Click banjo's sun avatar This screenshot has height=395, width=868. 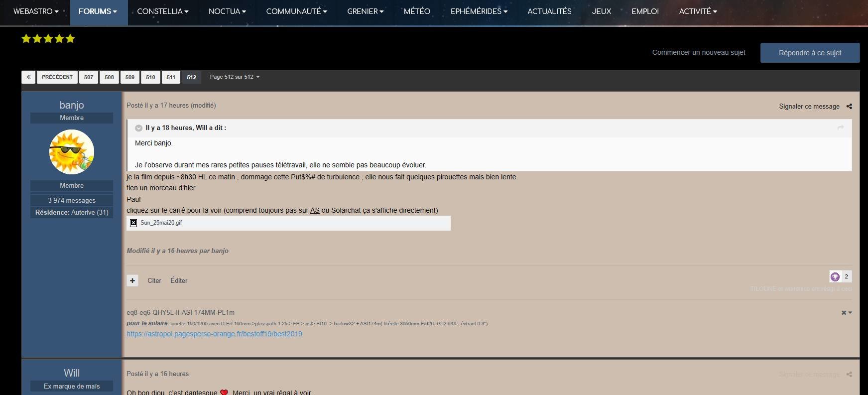pos(72,152)
